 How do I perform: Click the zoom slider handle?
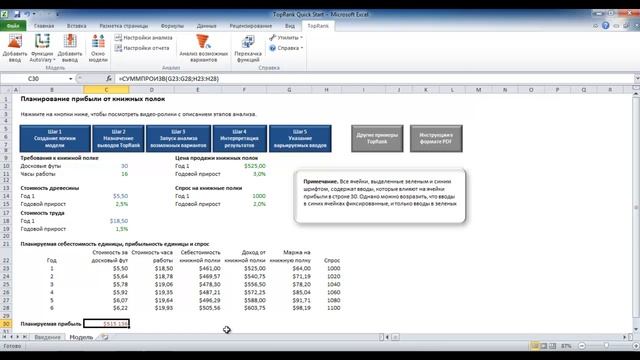607,346
